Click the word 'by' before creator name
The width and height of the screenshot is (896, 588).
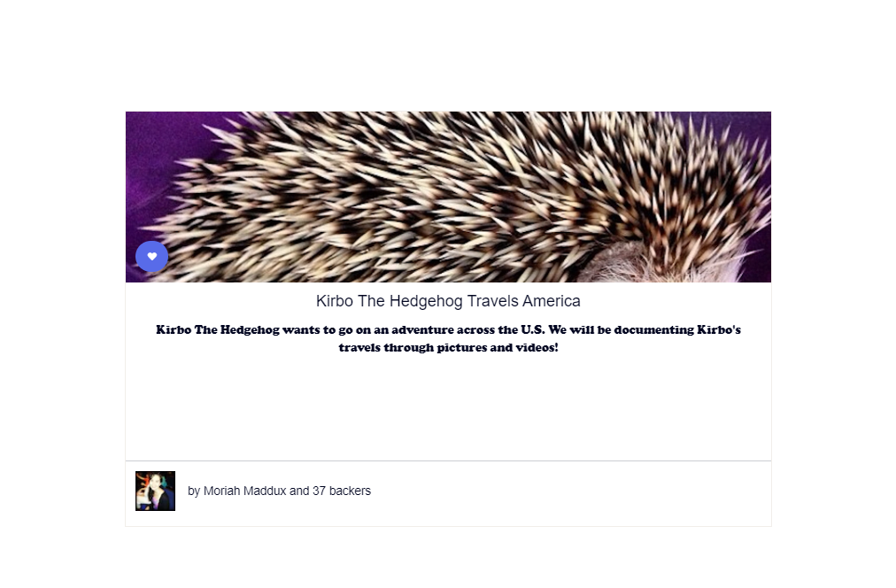tap(194, 491)
